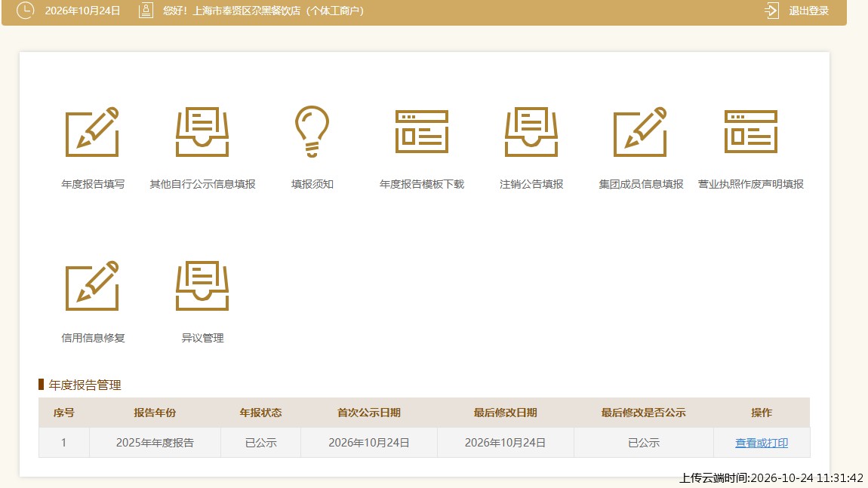Click the 最后修改日期 column header
868x488 pixels.
pyautogui.click(x=506, y=413)
